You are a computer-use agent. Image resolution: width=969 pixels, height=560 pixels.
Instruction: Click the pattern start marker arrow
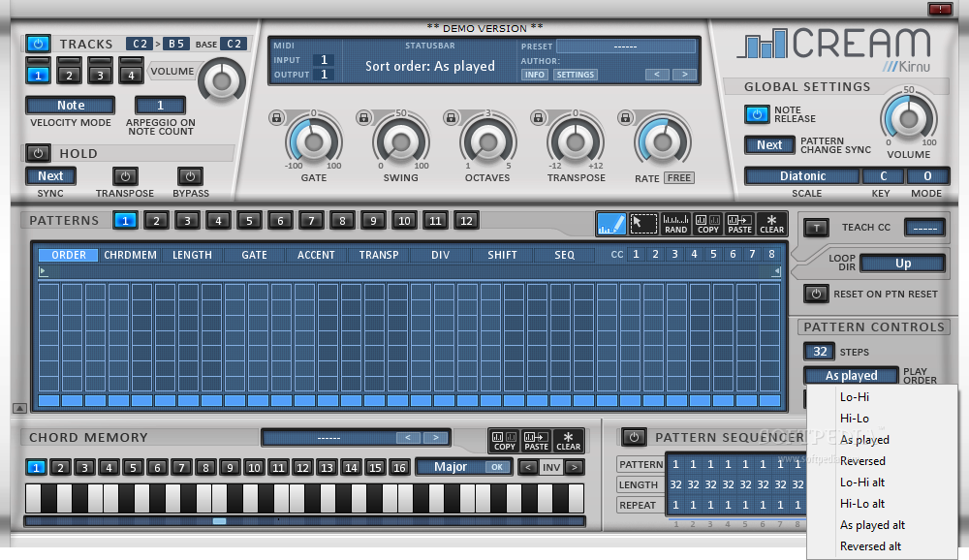43,271
